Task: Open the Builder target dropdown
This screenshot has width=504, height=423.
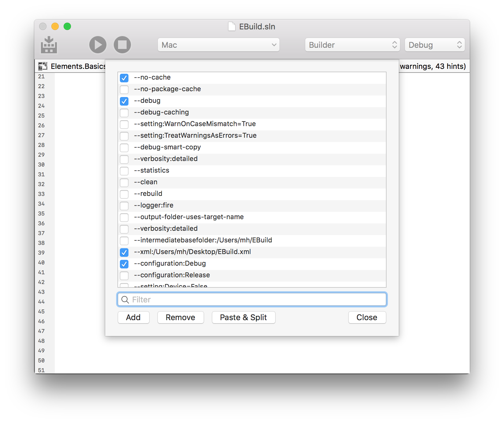Action: 352,45
